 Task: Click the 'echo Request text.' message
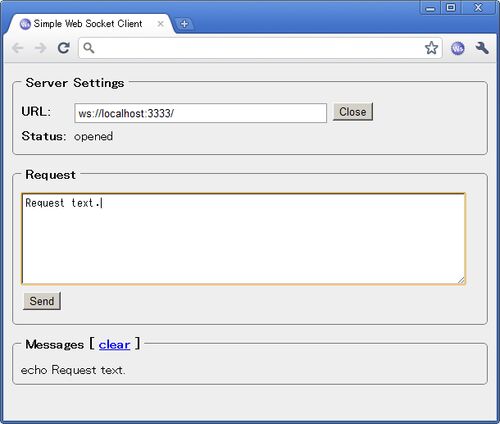click(x=73, y=370)
